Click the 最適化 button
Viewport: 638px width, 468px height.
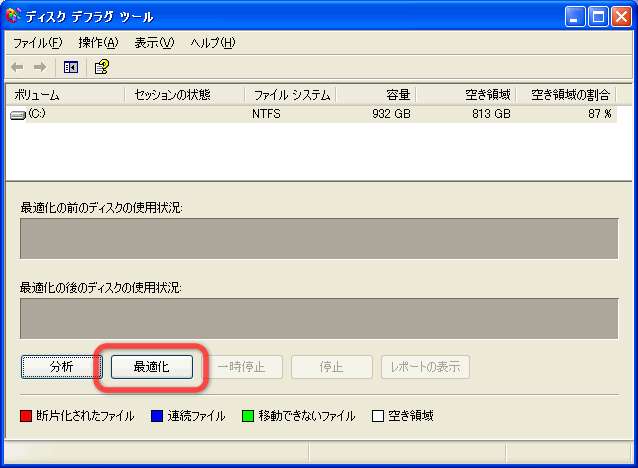(152, 367)
